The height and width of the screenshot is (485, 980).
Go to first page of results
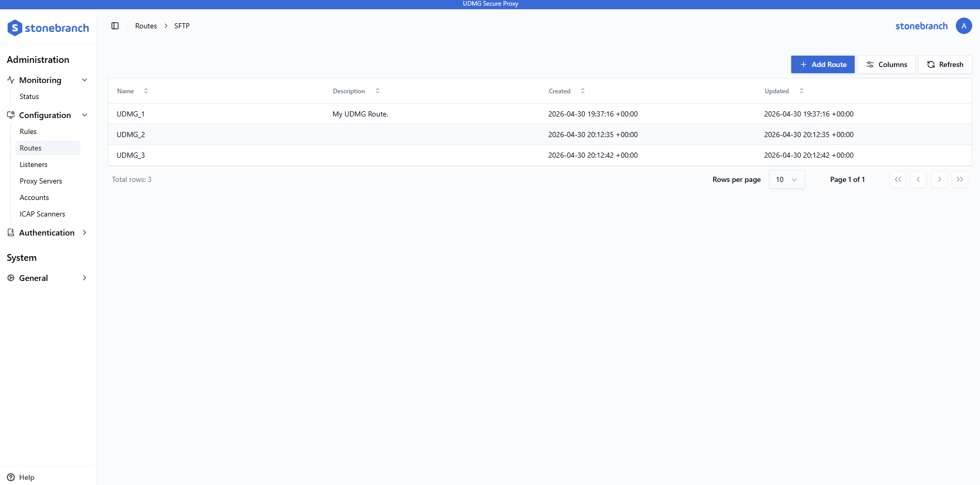pos(898,179)
